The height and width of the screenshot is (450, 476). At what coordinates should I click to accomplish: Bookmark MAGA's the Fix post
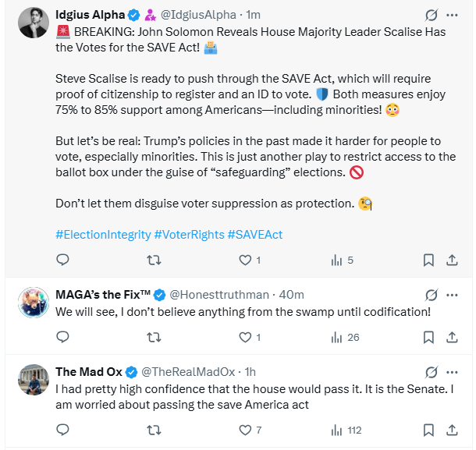pyautogui.click(x=428, y=338)
